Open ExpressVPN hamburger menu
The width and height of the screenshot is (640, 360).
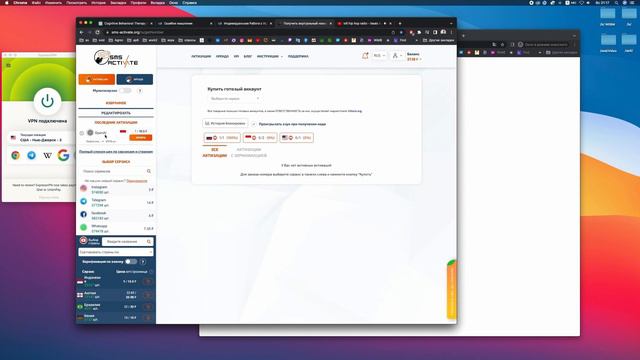(x=8, y=65)
